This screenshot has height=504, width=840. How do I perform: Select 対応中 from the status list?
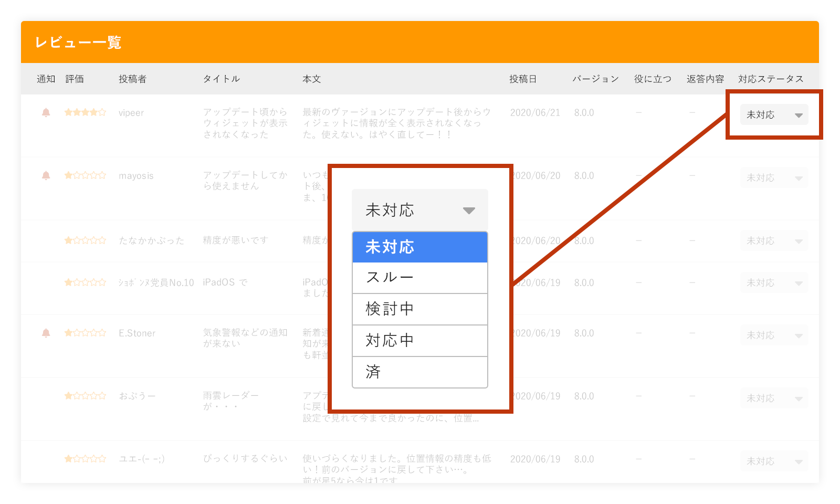(x=420, y=341)
